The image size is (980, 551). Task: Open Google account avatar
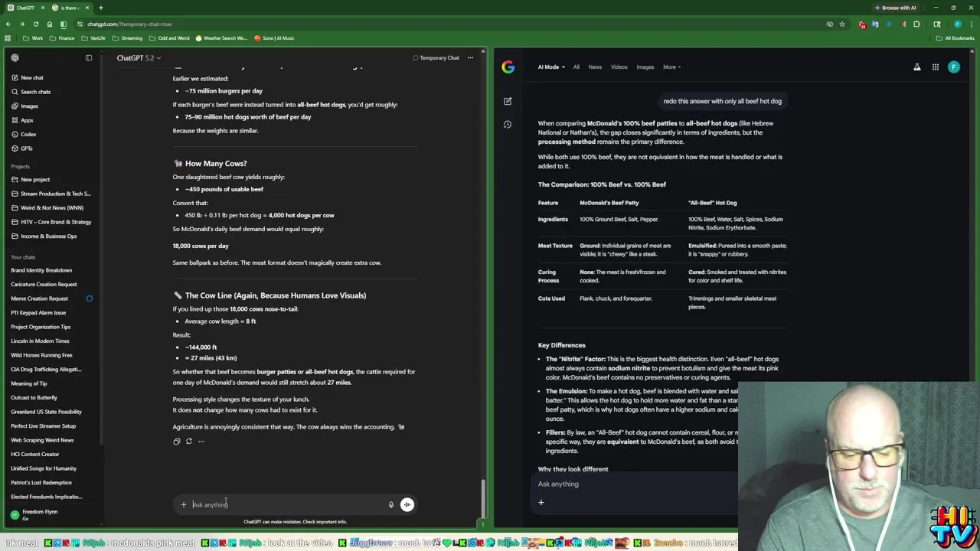[x=954, y=67]
